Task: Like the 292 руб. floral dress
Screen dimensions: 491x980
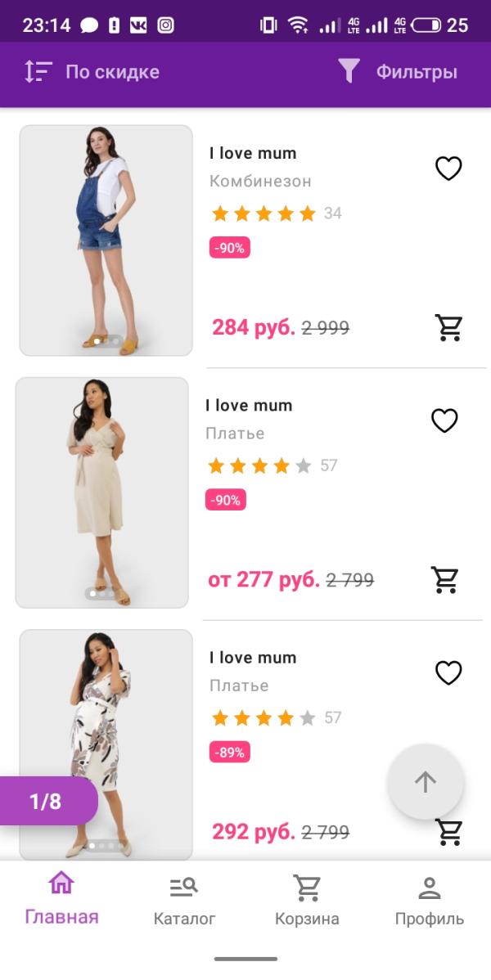Action: pos(448,672)
